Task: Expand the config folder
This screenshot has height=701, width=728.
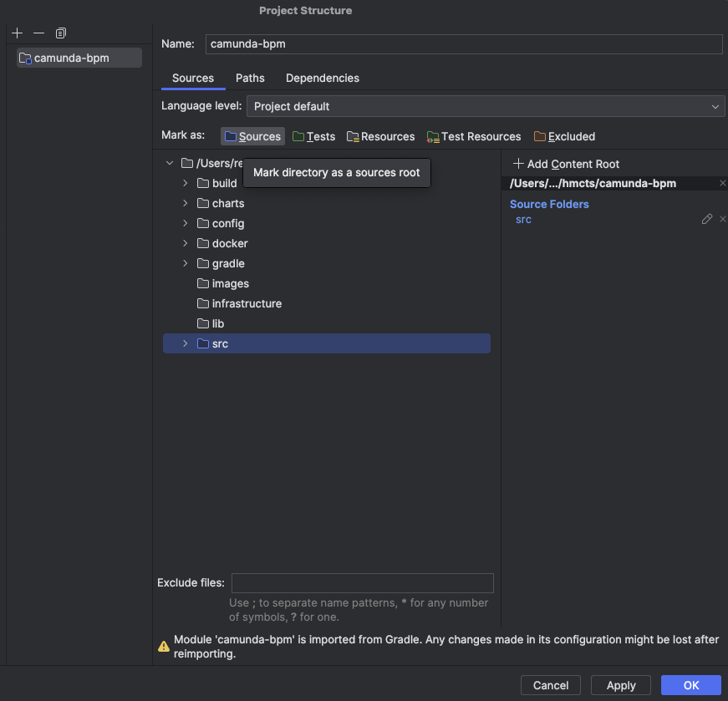Action: point(186,223)
